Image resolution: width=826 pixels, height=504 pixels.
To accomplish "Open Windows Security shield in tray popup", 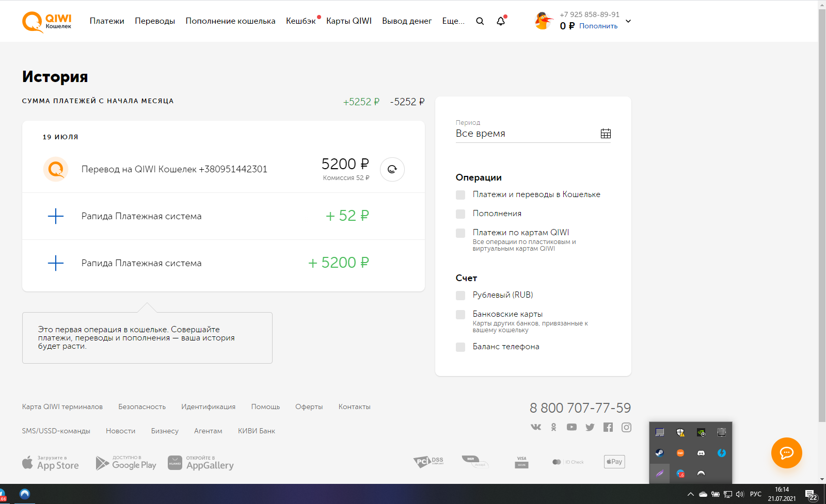I will point(680,432).
